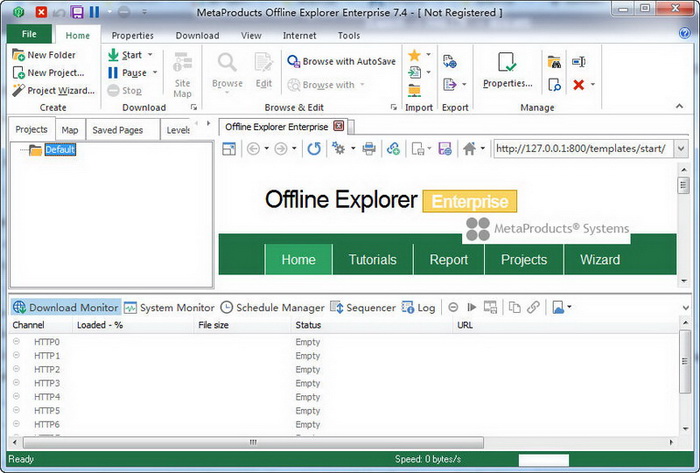Open the ribbon help icon
The image size is (700, 473).
(684, 33)
